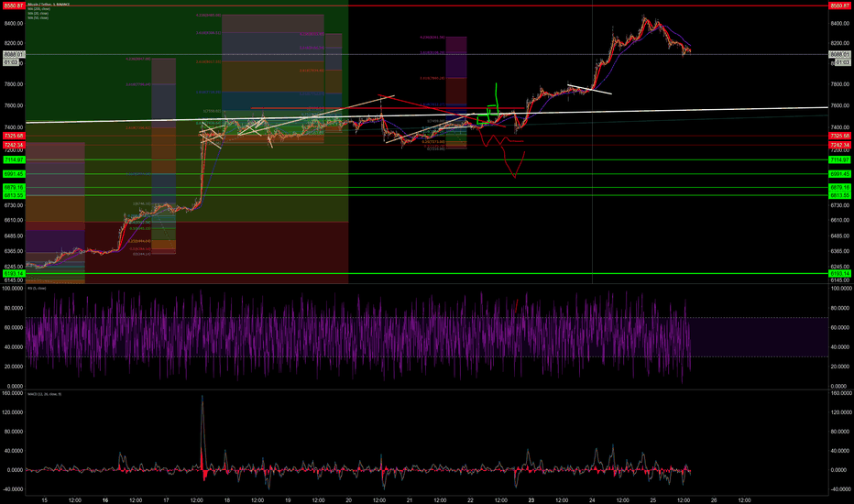Click the green 6193.14 label on right axis
This screenshot has width=854, height=504.
(839, 273)
